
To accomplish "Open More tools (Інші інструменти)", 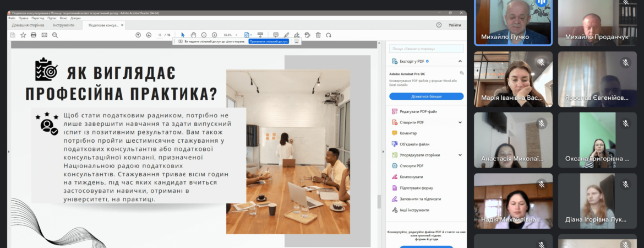I will click(411, 210).
